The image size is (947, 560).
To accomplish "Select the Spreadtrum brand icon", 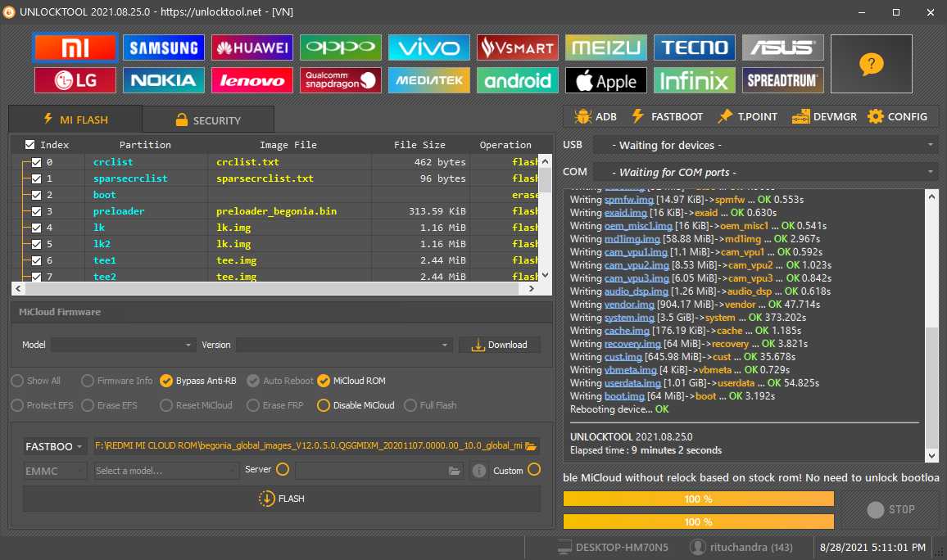I will tap(782, 80).
